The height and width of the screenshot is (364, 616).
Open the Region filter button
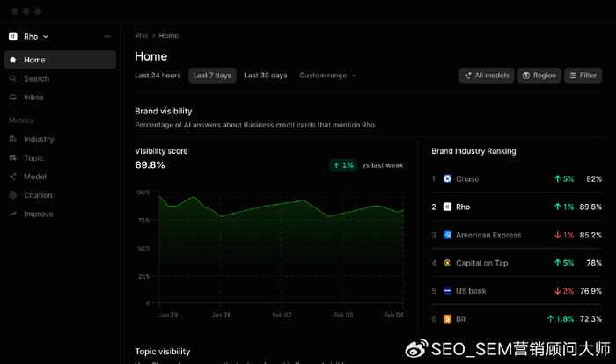click(539, 76)
